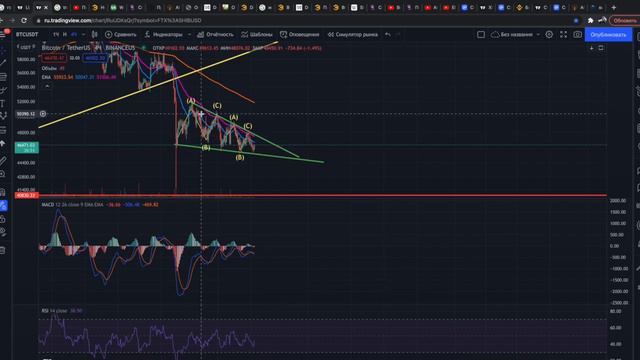Viewport: 640px width, 360px height.
Task: Click the blue Опубликовать button
Action: tap(608, 35)
